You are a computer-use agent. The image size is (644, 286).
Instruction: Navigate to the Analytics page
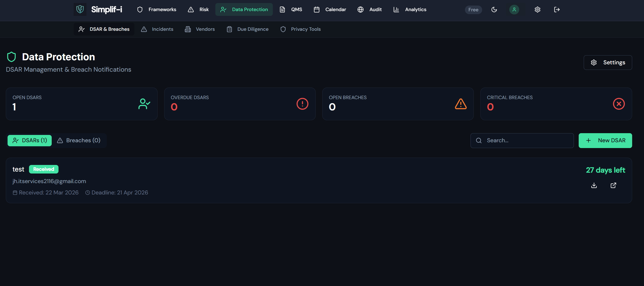(x=410, y=10)
